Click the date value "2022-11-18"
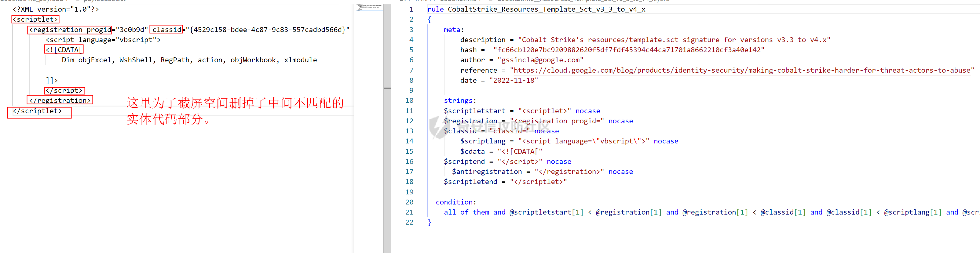Viewport: 980px width, 253px height. [514, 81]
